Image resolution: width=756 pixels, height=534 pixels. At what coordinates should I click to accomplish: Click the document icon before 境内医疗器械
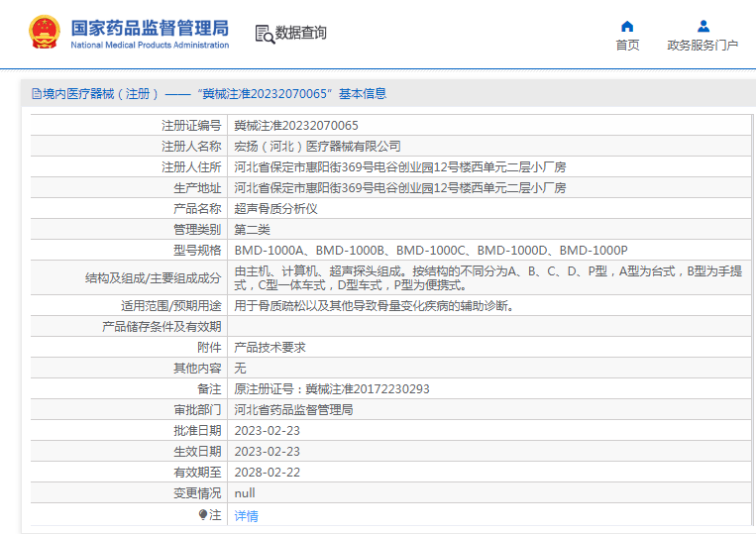(36, 93)
